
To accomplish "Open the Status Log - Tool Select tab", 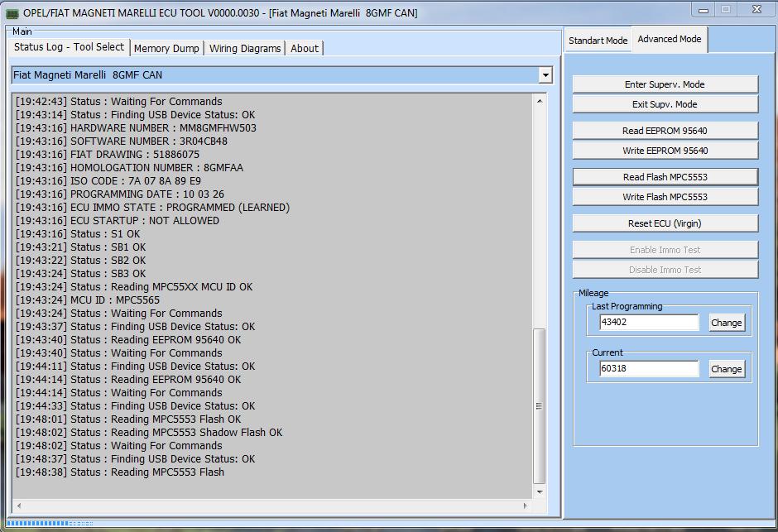I will (69, 47).
